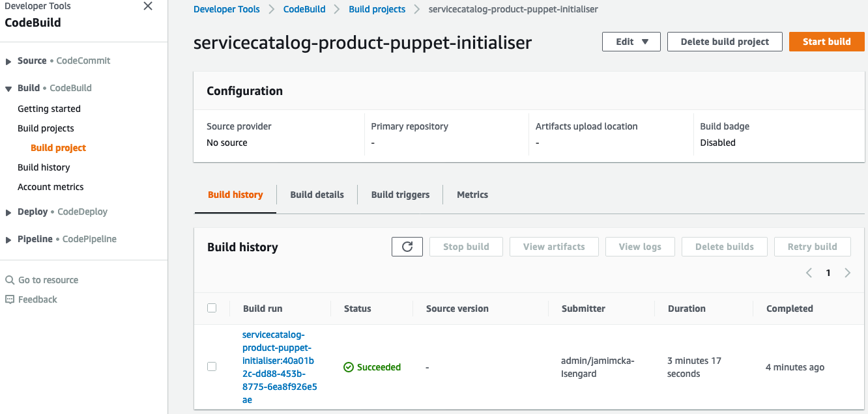Image resolution: width=868 pixels, height=414 pixels.
Task: Tick checkbox for the 40a01b2c build run
Action: [x=212, y=366]
